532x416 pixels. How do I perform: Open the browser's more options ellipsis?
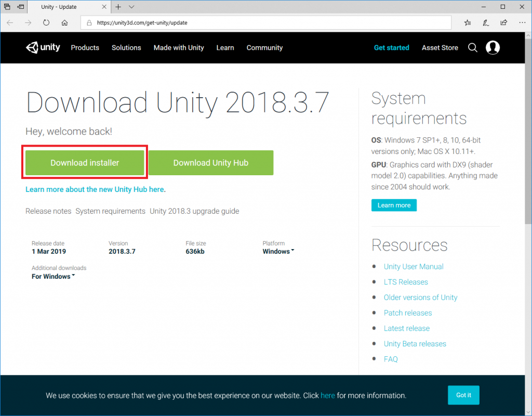pos(521,23)
